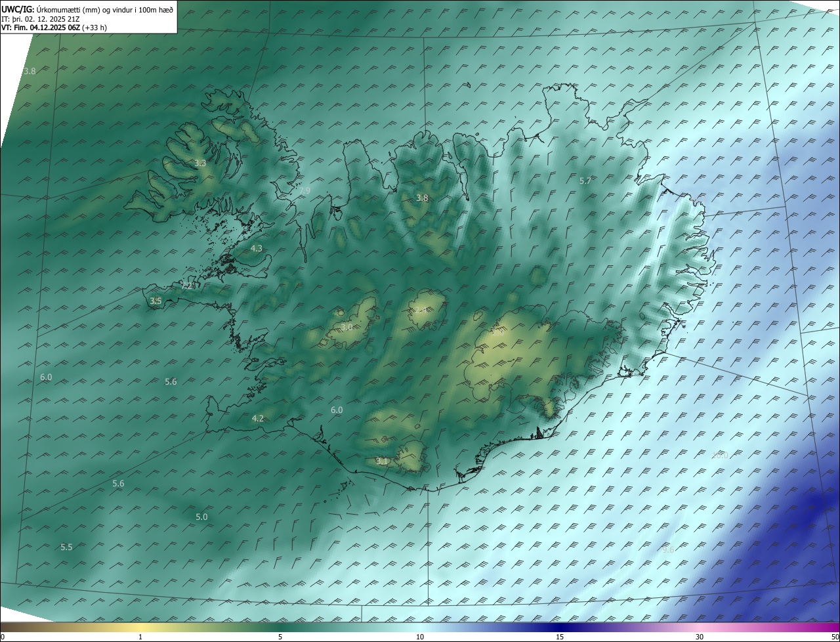Click the 2.4 value on Hofsjökull glacier

[x=421, y=310]
